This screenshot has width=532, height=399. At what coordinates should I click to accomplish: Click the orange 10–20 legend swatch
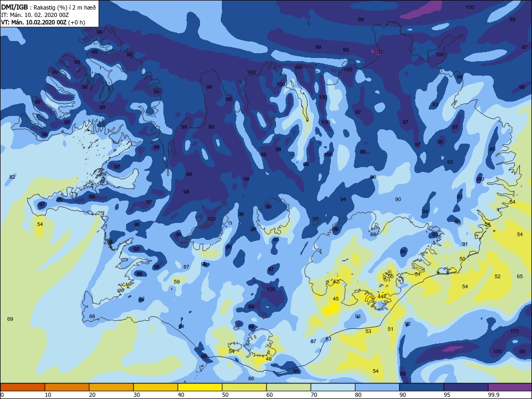click(x=67, y=387)
